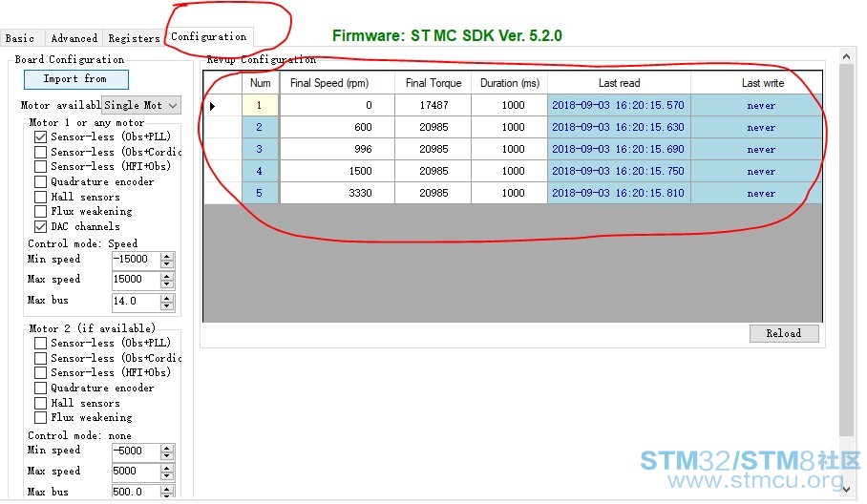Click Motor 2 Max bus field 500.0

coord(136,492)
